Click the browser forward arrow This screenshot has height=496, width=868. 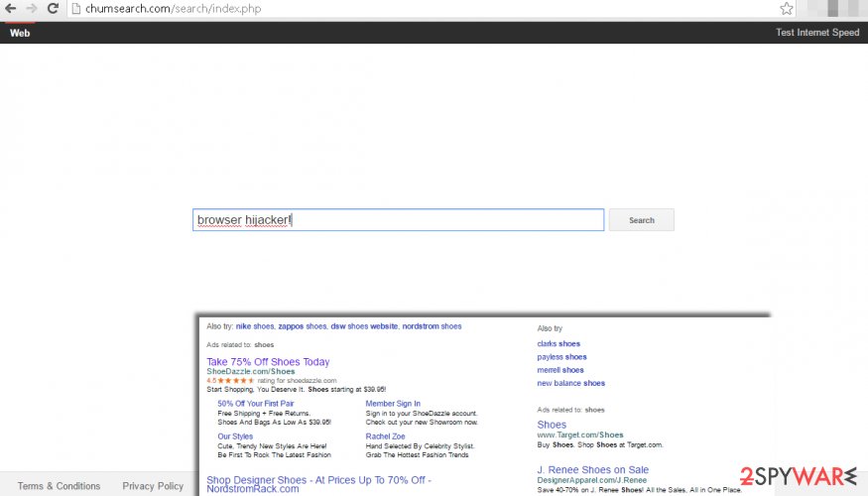32,8
